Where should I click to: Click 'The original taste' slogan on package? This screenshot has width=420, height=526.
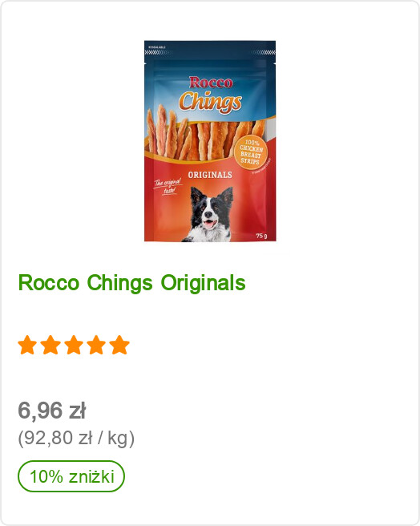168,187
